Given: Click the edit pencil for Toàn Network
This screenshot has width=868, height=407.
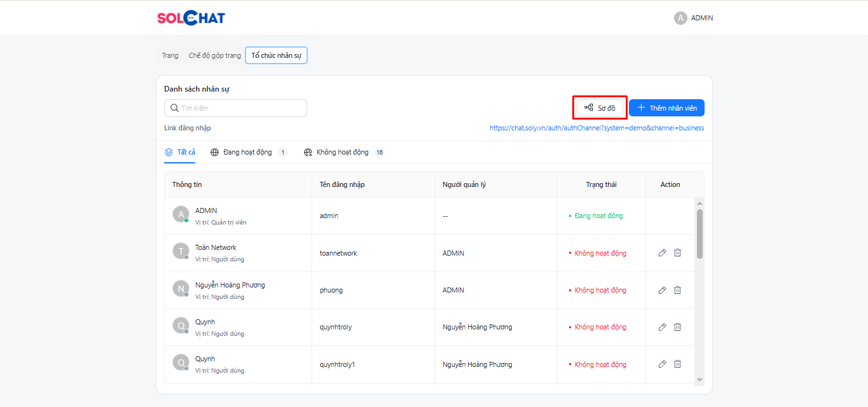Looking at the screenshot, I should coord(662,253).
